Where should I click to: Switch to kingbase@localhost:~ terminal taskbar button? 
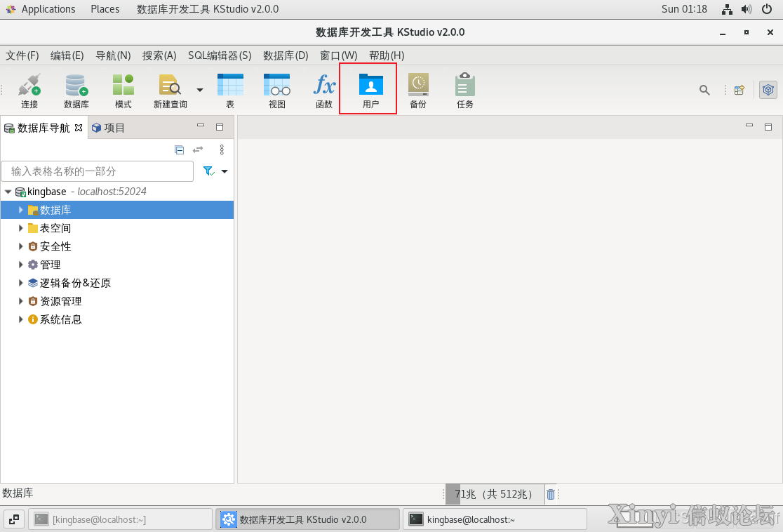tap(495, 519)
